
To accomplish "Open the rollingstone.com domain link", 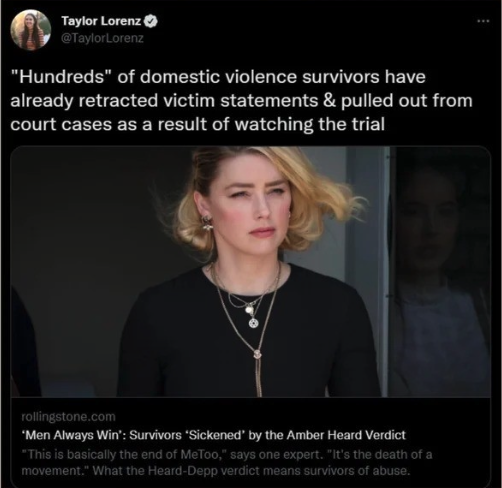I will pyautogui.click(x=68, y=417).
